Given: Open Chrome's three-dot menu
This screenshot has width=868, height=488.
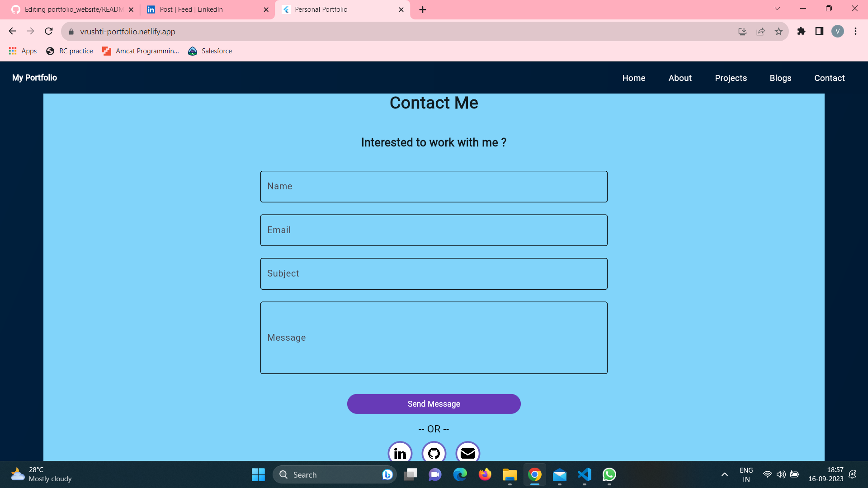Looking at the screenshot, I should [x=855, y=31].
